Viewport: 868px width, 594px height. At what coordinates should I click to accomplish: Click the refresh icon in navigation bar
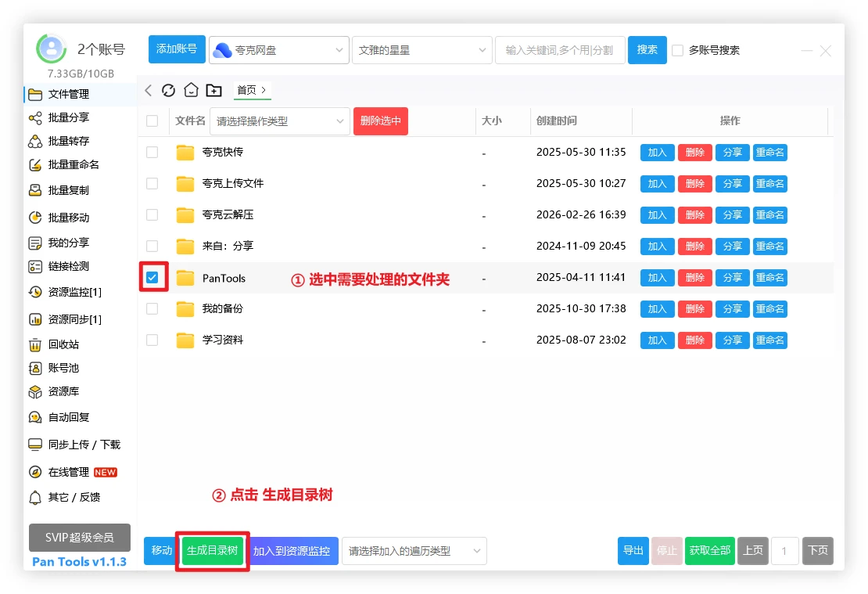[x=168, y=90]
